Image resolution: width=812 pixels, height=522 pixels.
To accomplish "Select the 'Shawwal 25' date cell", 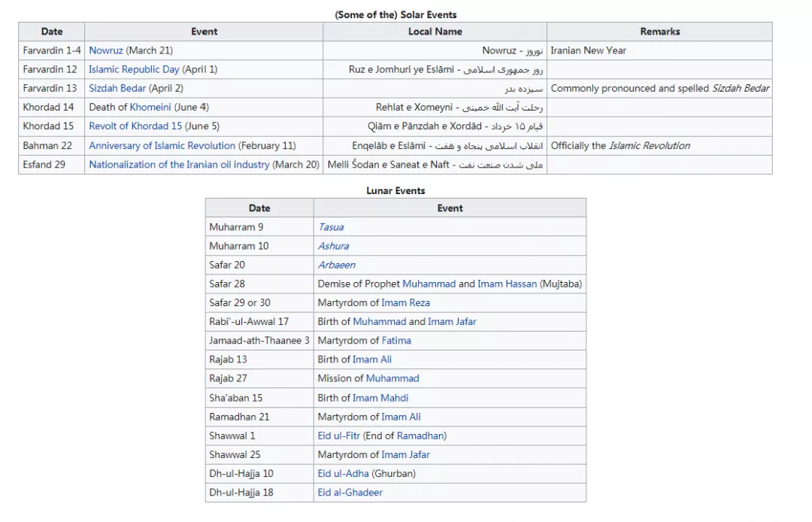I will point(259,454).
